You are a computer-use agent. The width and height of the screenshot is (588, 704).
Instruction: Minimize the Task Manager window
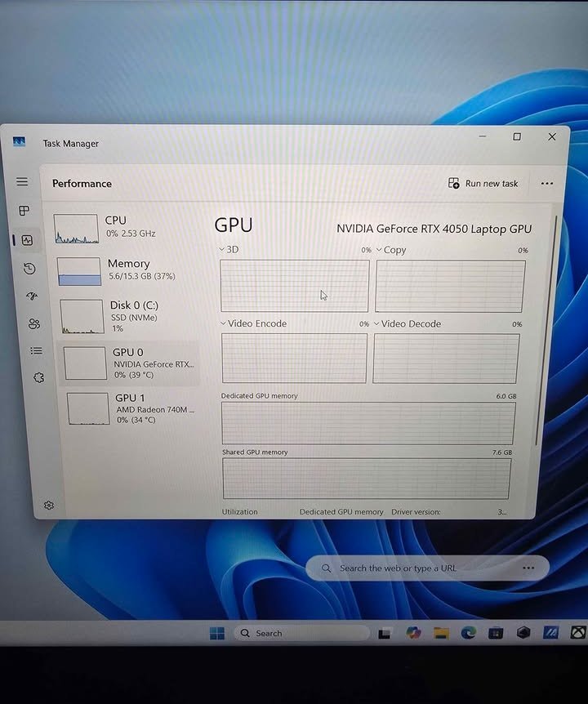pos(483,136)
